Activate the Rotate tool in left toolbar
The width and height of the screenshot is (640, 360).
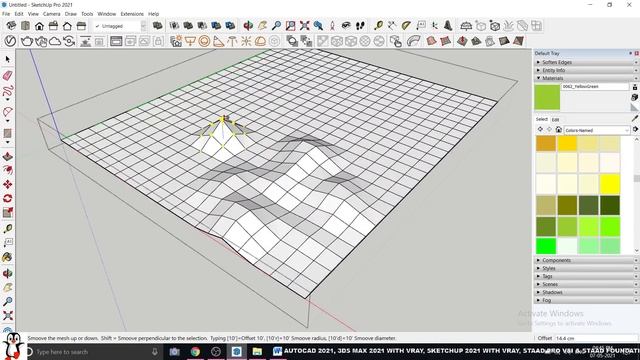click(7, 198)
